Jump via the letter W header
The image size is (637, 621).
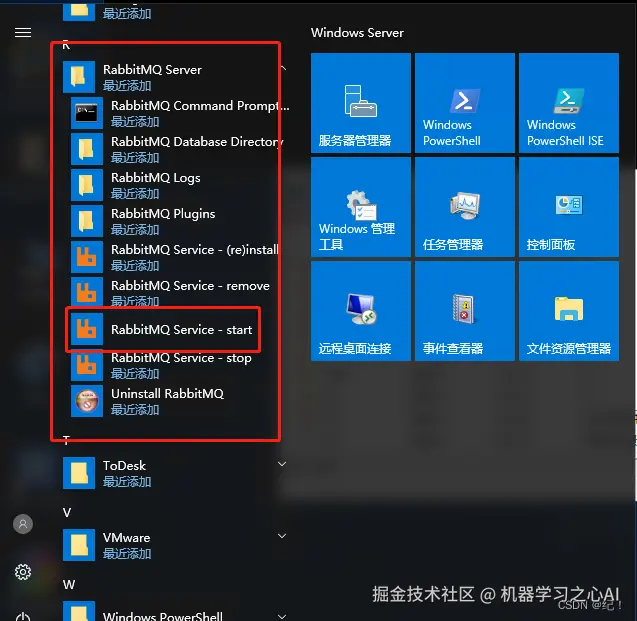pyautogui.click(x=69, y=584)
